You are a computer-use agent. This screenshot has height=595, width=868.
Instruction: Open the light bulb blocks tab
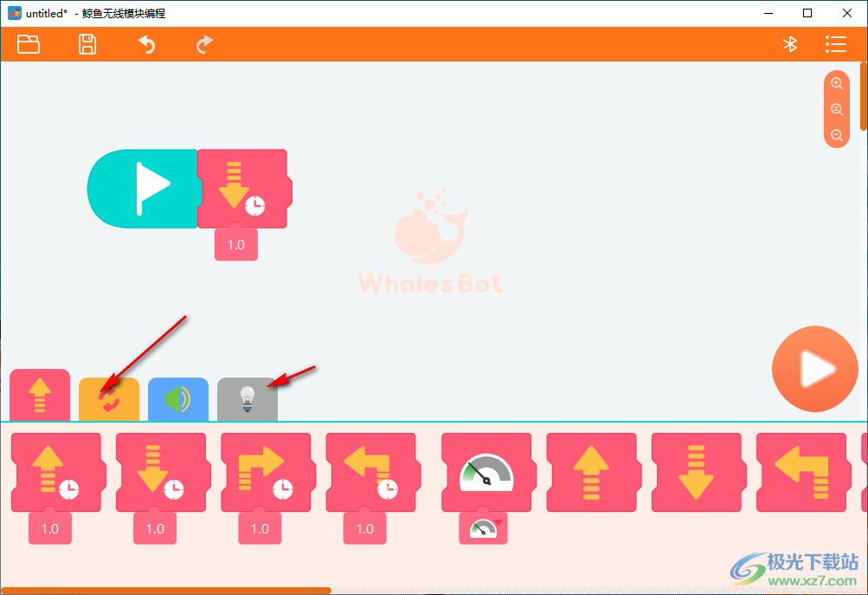click(x=247, y=399)
